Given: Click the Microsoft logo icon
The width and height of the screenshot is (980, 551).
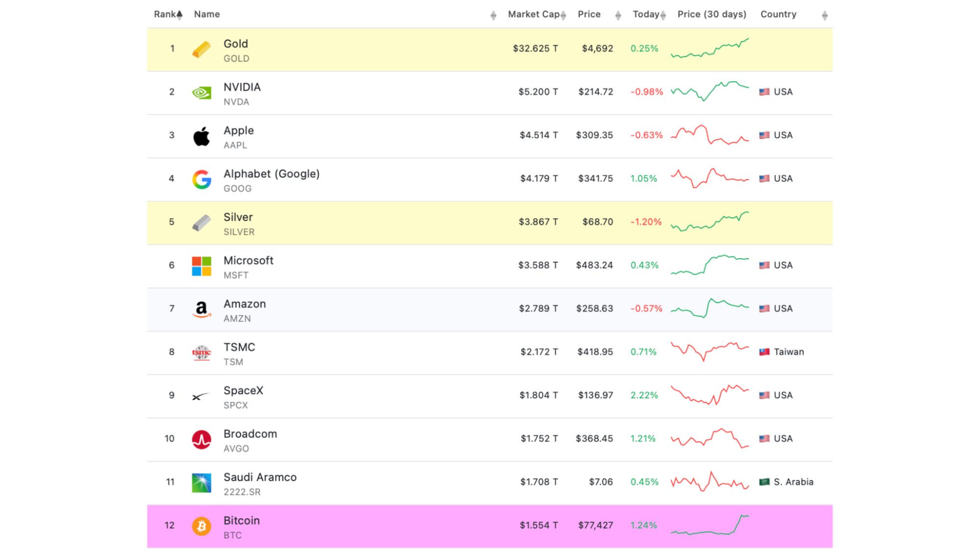Looking at the screenshot, I should coord(201,266).
